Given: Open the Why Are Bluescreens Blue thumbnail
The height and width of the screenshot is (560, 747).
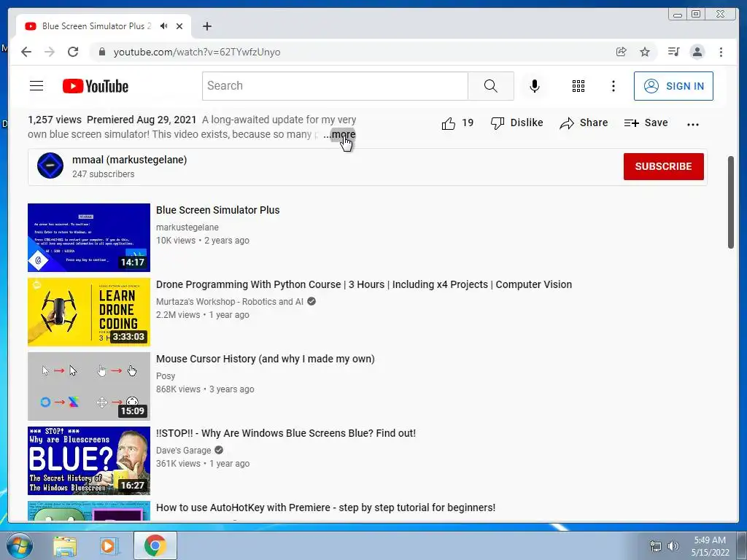Looking at the screenshot, I should pos(88,461).
